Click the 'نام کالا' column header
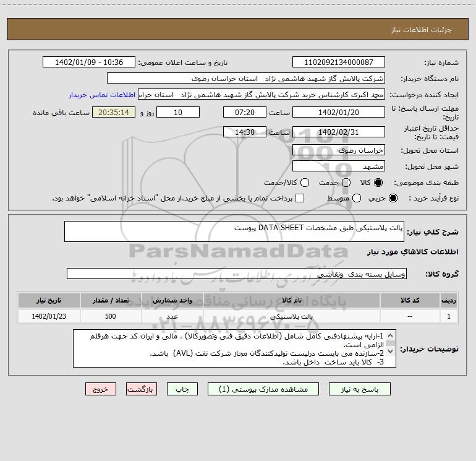The image size is (476, 461). click(291, 301)
